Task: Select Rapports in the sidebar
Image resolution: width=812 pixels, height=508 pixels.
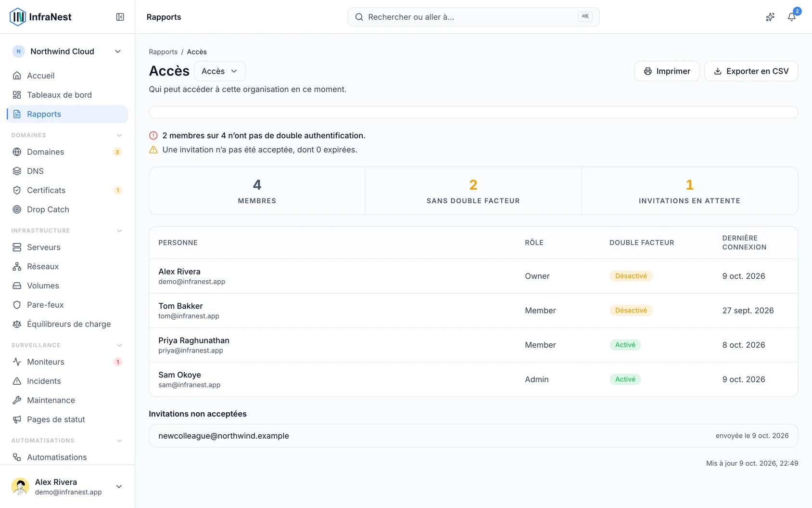Action: [67, 114]
